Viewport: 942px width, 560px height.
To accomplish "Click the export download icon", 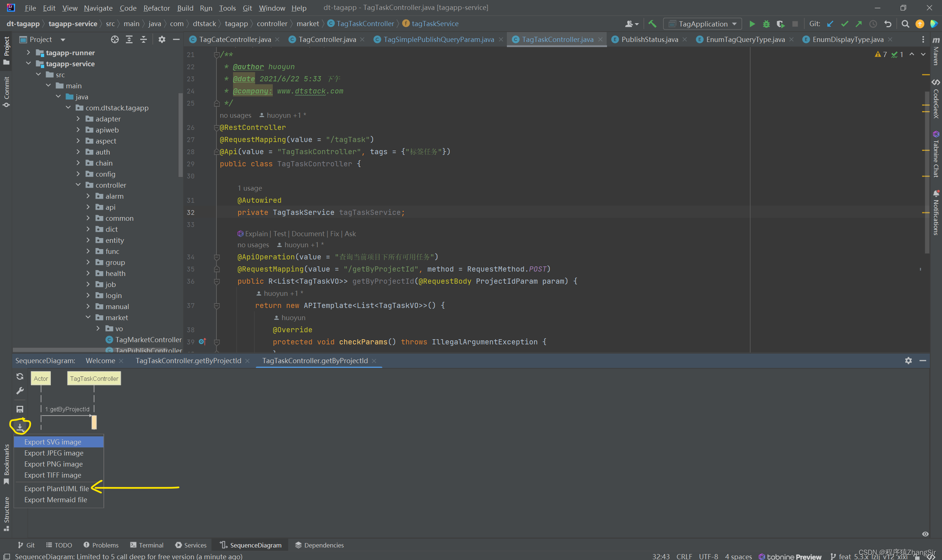I will point(20,427).
